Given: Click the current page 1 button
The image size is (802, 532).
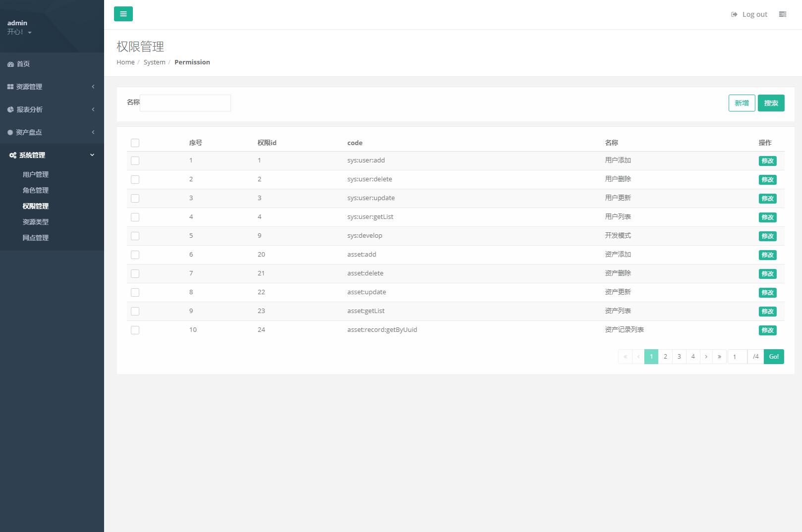Looking at the screenshot, I should 651,357.
